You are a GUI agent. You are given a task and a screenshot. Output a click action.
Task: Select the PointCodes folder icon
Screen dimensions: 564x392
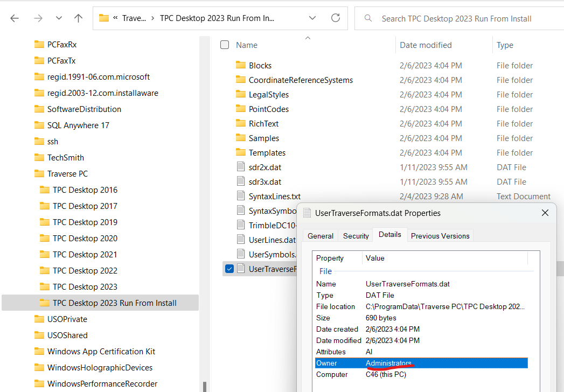(241, 109)
